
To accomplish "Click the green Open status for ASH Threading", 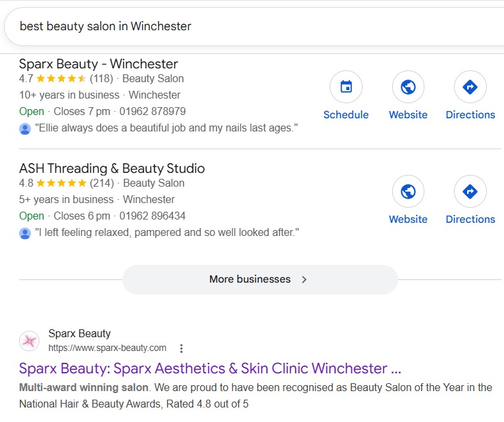I will coord(32,216).
